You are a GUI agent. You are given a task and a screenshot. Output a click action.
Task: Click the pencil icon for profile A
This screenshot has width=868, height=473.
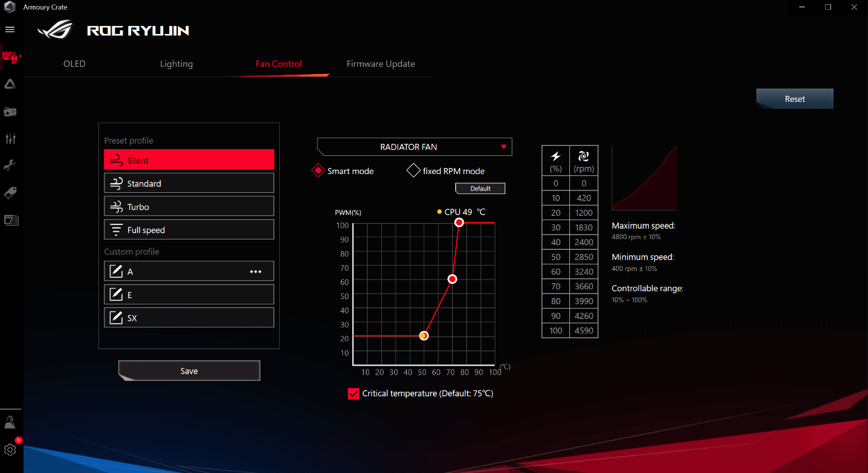[x=116, y=272]
